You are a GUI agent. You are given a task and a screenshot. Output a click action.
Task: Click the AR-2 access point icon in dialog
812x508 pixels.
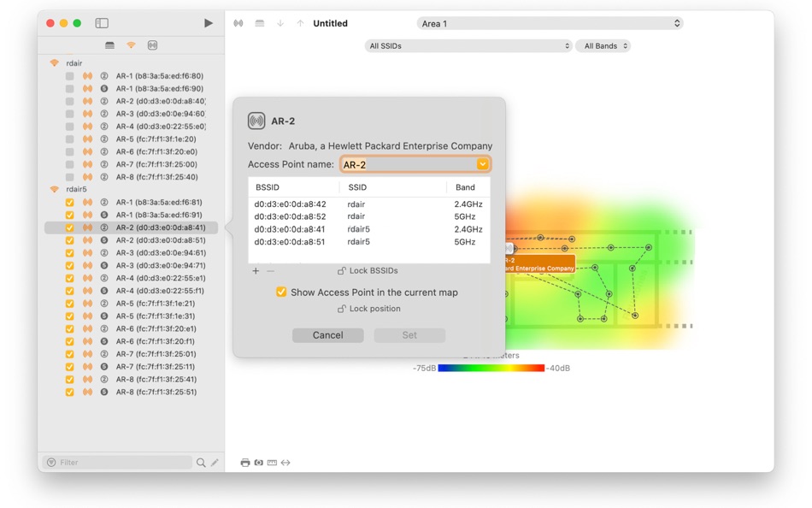coord(256,121)
